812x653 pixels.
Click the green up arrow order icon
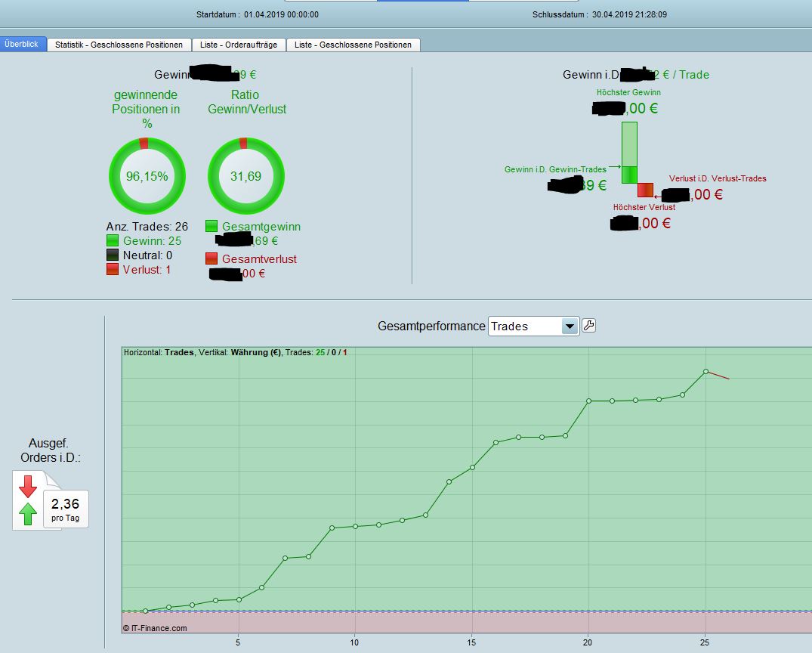pos(28,514)
